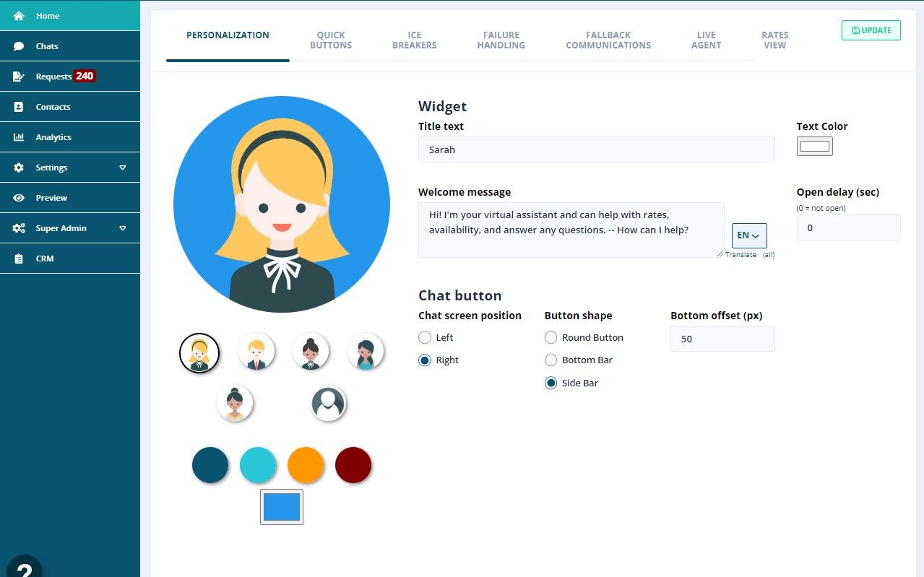924x577 pixels.
Task: Open Chats via the speech bubble icon
Action: tap(19, 46)
